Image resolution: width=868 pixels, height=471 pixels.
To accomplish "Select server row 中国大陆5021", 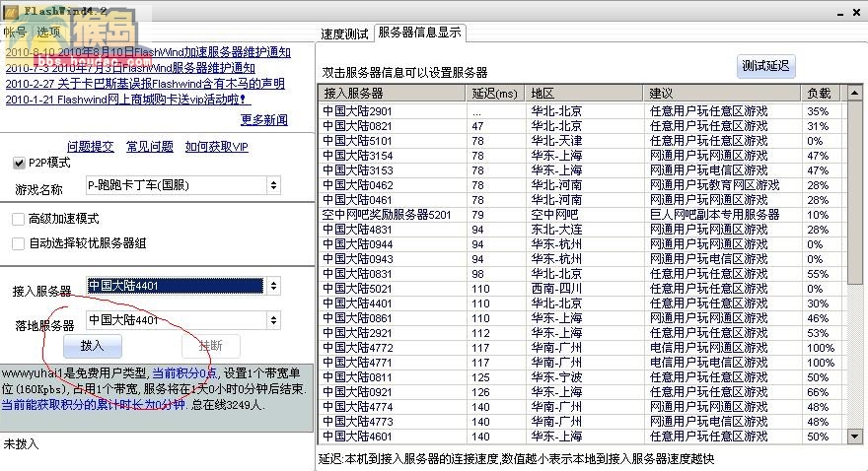I will point(580,289).
